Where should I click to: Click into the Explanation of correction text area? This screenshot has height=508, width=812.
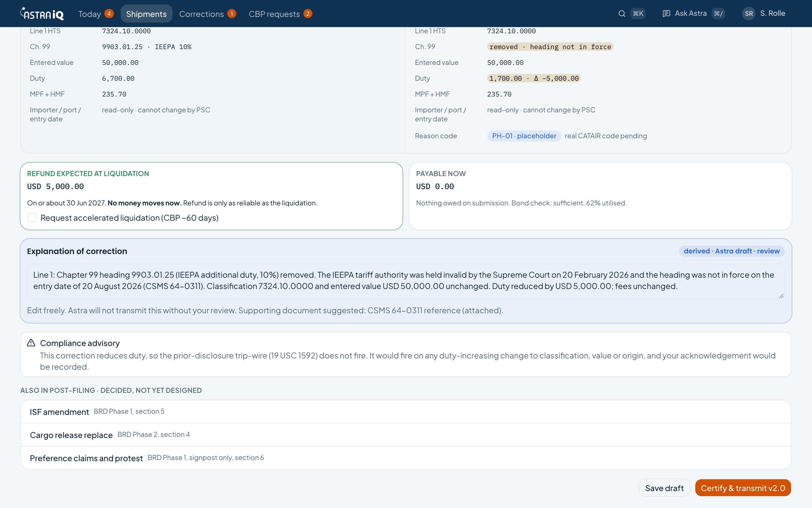tap(405, 281)
